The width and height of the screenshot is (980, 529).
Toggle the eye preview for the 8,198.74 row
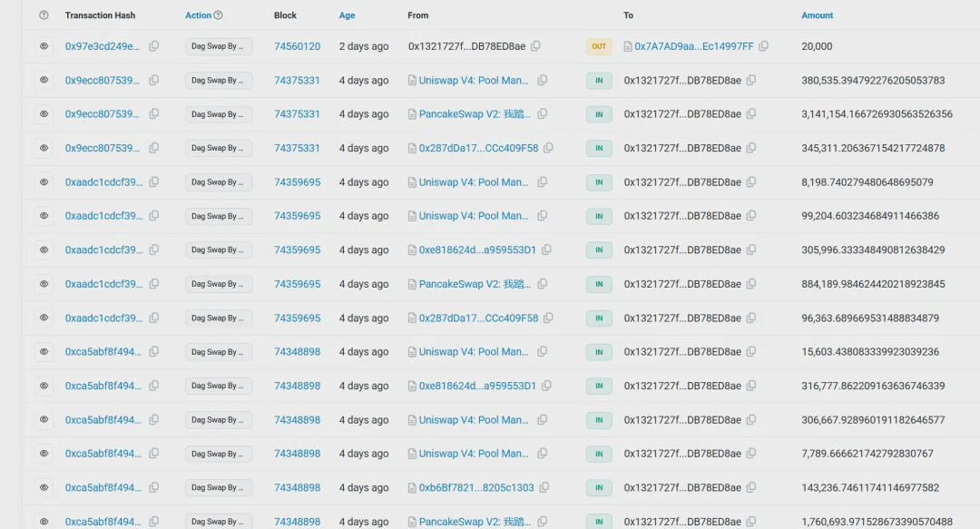(44, 182)
